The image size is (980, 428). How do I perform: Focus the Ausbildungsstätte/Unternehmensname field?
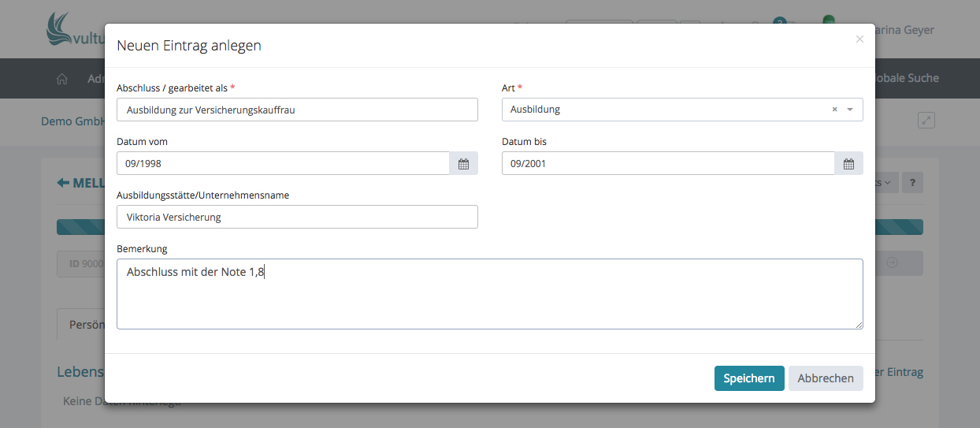(x=297, y=217)
